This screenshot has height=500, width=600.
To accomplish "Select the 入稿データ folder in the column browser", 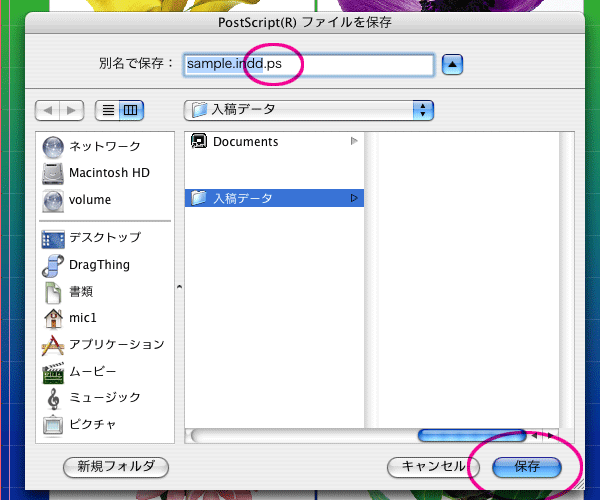I will (274, 198).
